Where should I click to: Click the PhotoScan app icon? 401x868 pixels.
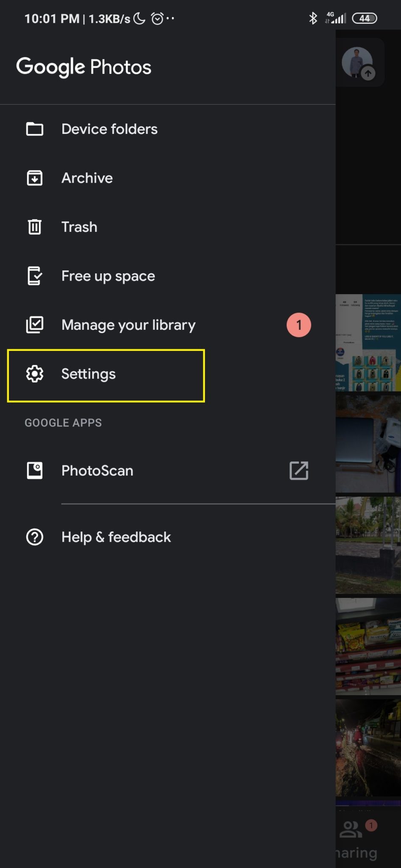(34, 470)
